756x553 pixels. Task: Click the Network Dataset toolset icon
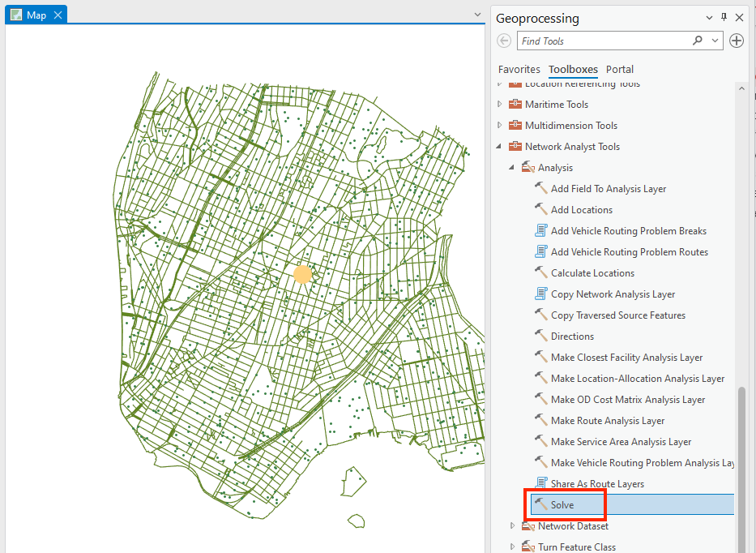pyautogui.click(x=528, y=526)
